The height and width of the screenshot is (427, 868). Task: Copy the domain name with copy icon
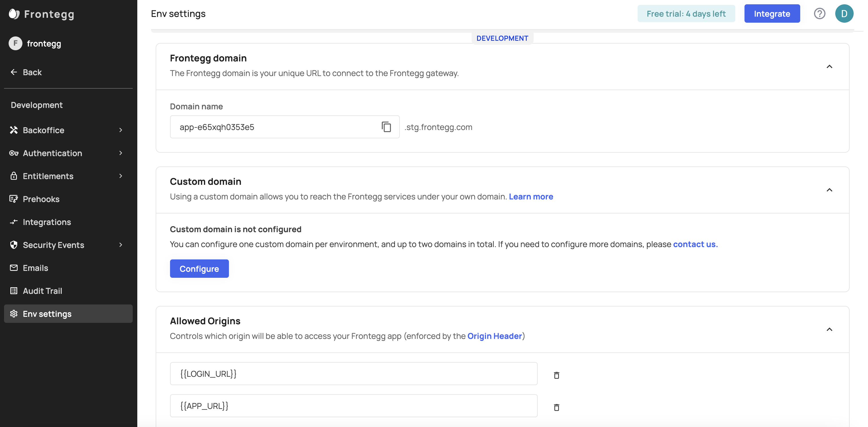click(386, 127)
